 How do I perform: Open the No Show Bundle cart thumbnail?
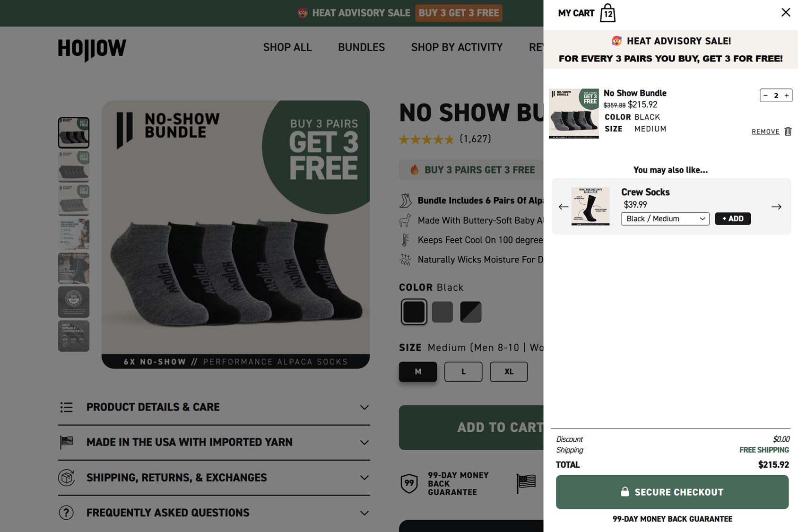(574, 113)
